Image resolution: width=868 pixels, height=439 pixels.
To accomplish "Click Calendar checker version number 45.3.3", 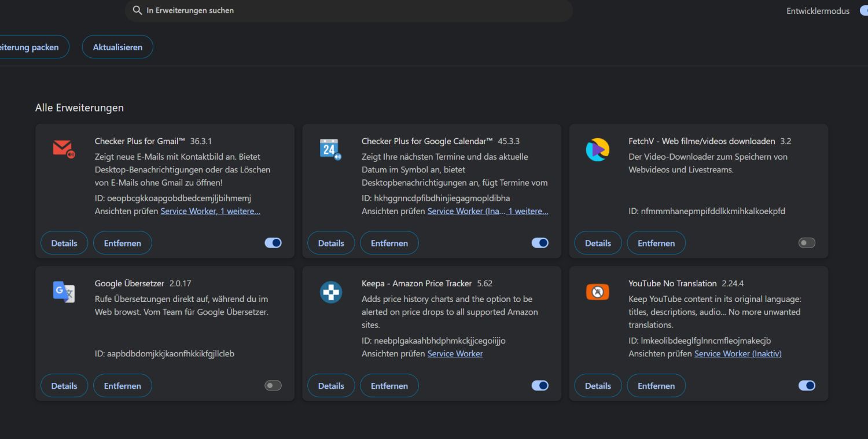I will point(509,141).
